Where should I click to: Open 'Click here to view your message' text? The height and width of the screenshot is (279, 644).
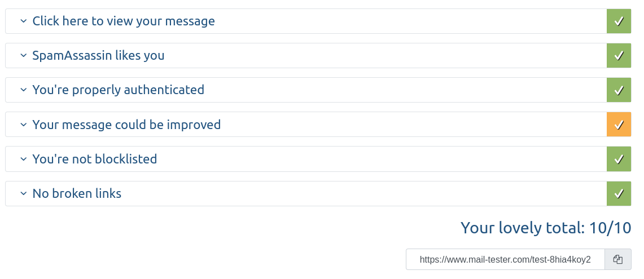click(x=124, y=21)
